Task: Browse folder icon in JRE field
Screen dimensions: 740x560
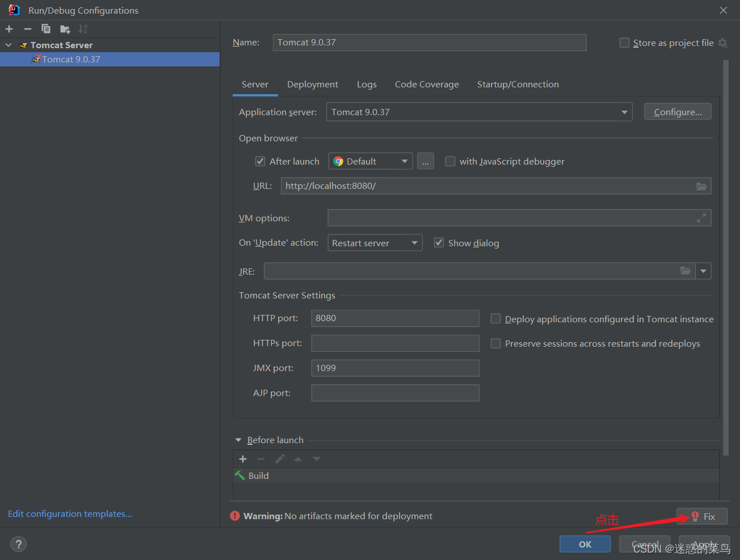Action: 686,271
